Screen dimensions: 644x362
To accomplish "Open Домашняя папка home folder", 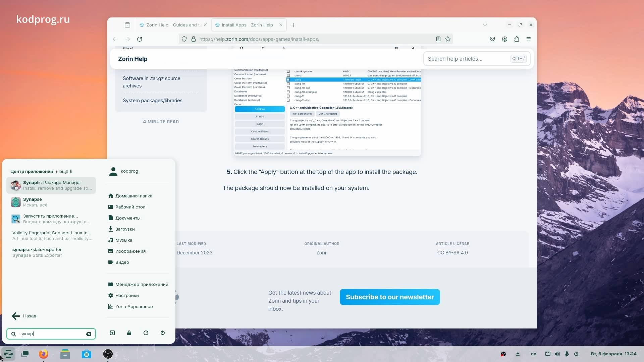I will (x=130, y=196).
